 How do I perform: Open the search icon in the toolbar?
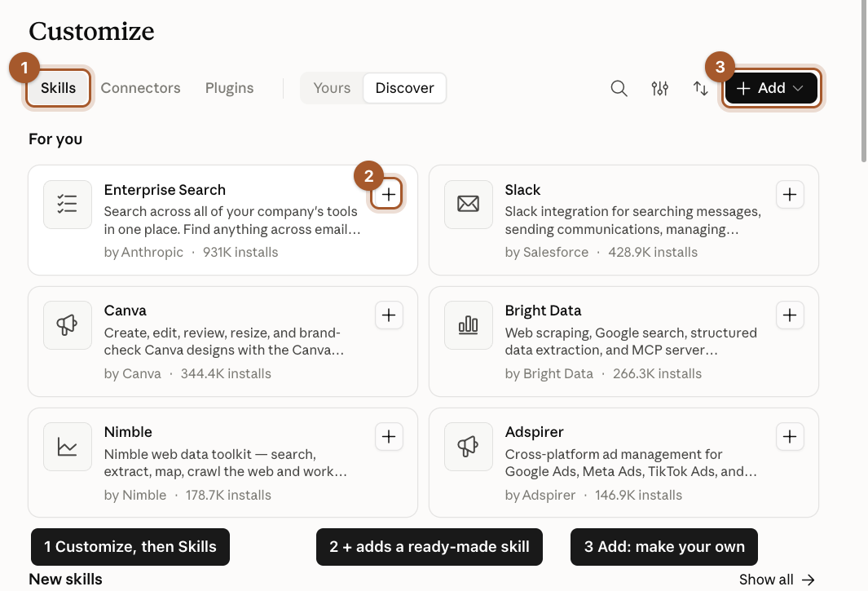[x=619, y=88]
